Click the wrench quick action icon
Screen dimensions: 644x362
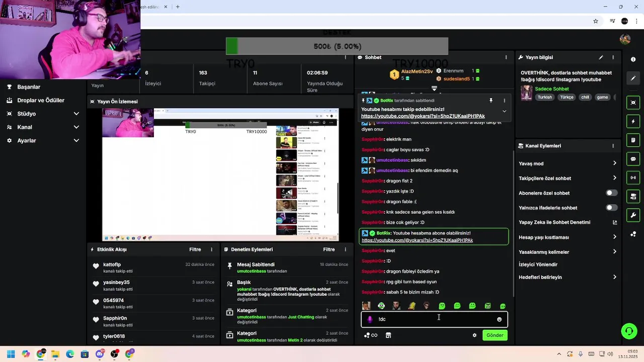(633, 215)
